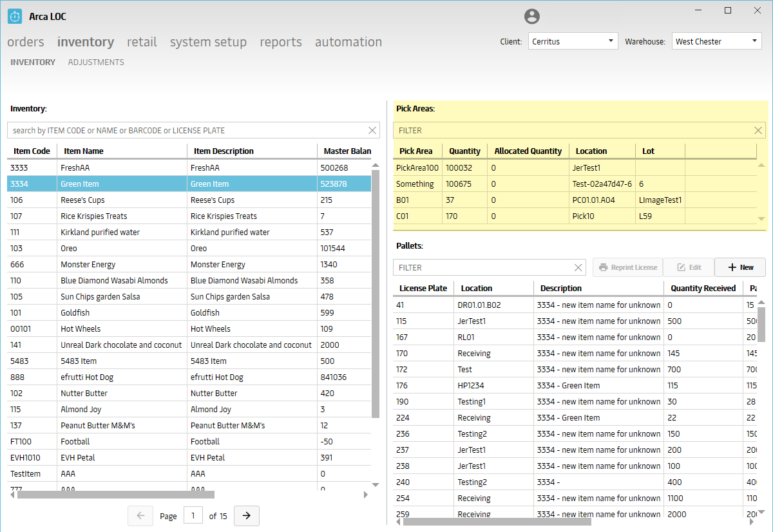Click the inventory list vertical scrollbar thumb

(376, 294)
